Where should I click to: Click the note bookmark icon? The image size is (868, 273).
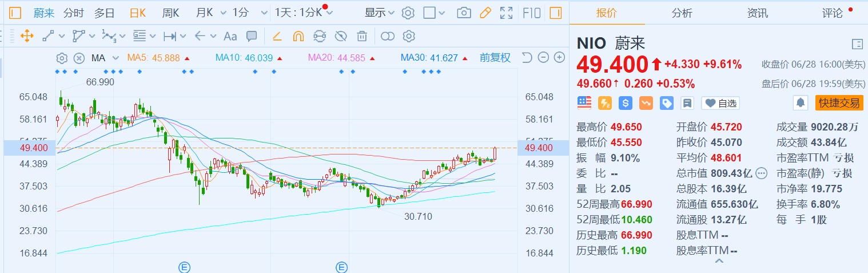(687, 103)
